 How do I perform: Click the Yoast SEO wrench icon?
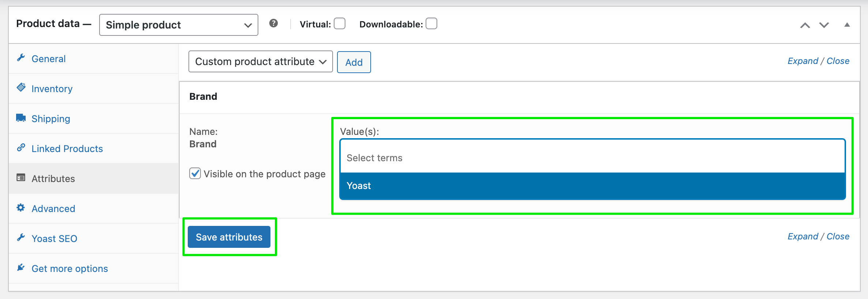[21, 238]
